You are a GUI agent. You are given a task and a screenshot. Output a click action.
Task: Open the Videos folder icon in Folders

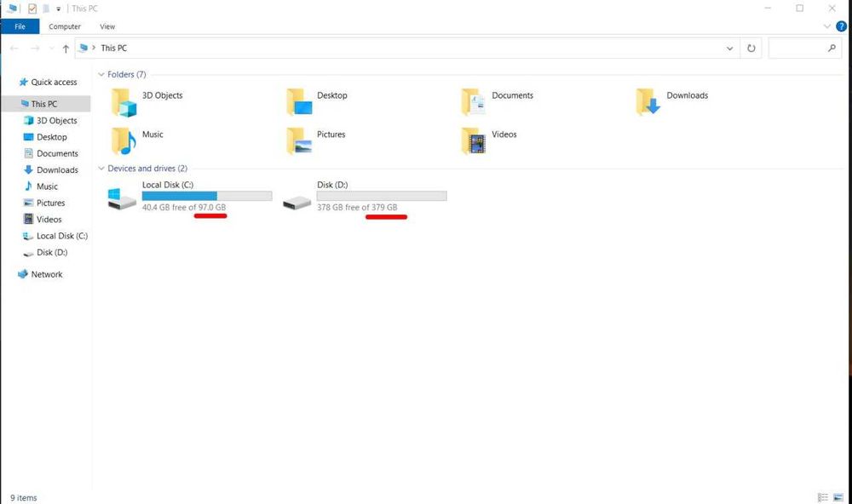click(473, 141)
